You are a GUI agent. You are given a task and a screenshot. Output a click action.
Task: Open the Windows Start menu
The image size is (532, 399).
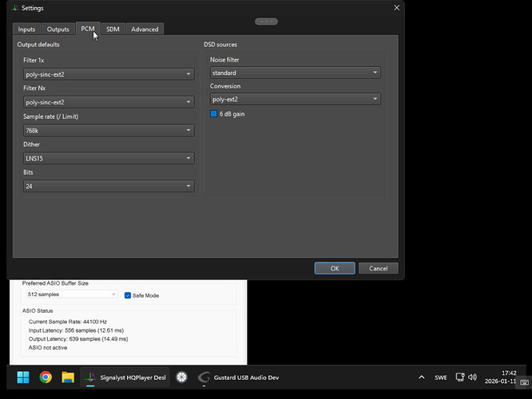(22, 377)
